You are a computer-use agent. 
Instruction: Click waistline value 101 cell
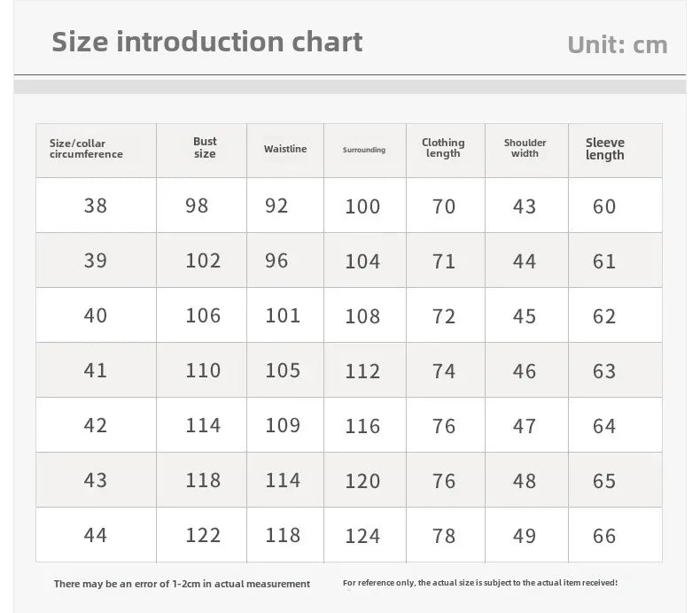point(285,315)
